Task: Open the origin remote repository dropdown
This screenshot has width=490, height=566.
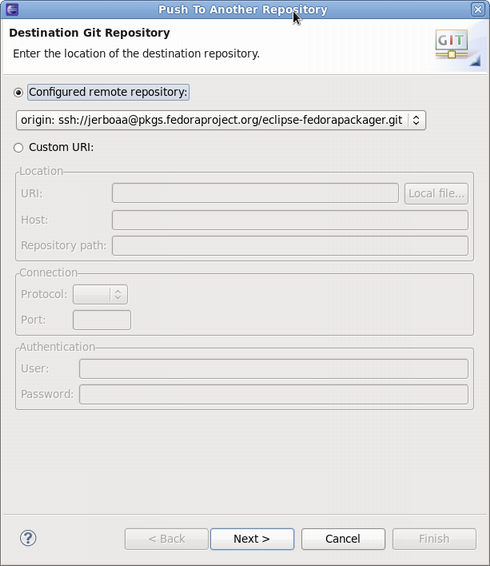Action: pos(221,120)
